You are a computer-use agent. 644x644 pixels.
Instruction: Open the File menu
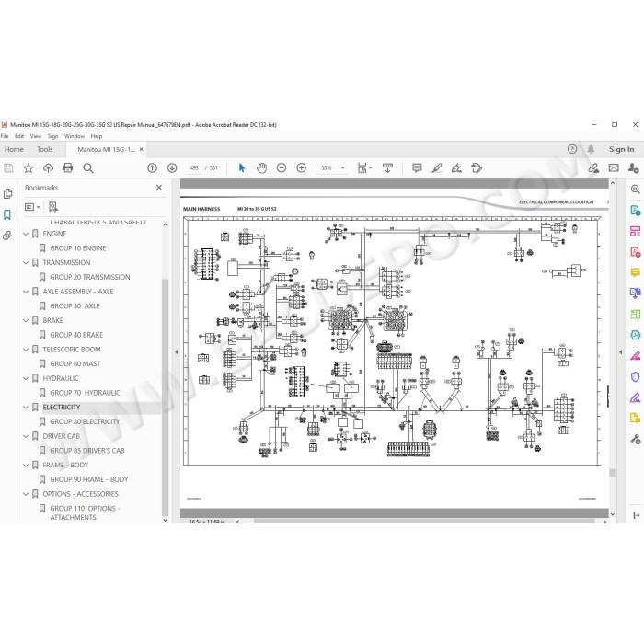click(x=5, y=136)
